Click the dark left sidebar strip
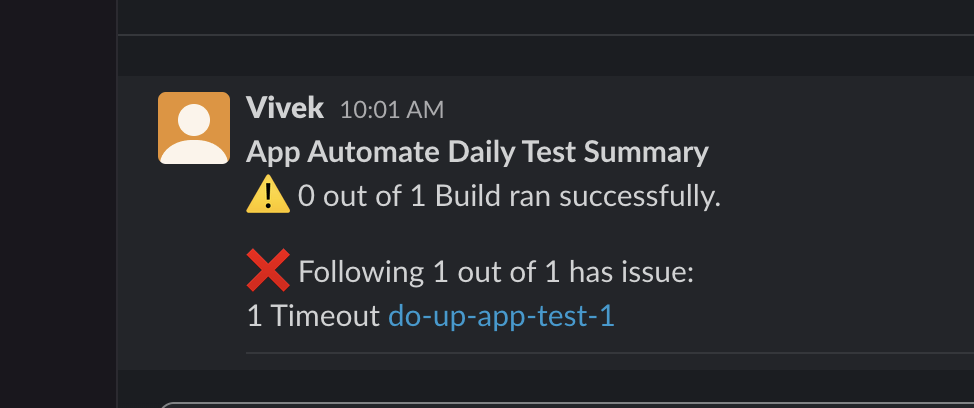 [58, 204]
